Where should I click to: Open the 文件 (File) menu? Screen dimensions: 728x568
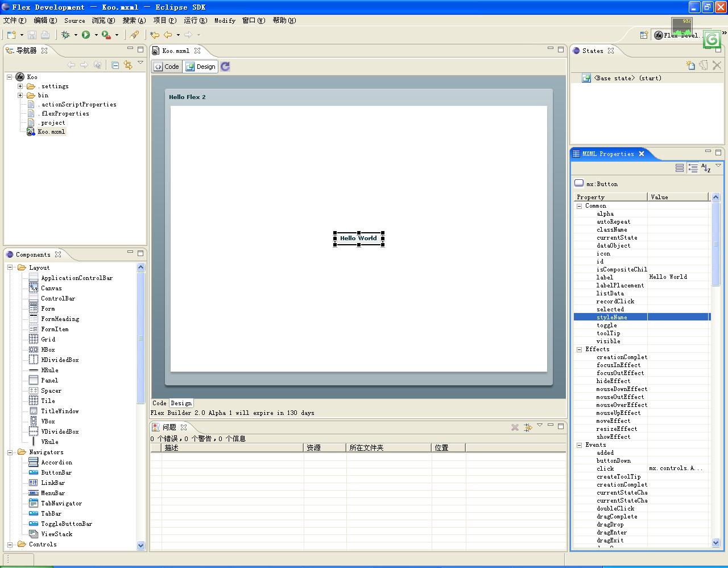(15, 20)
